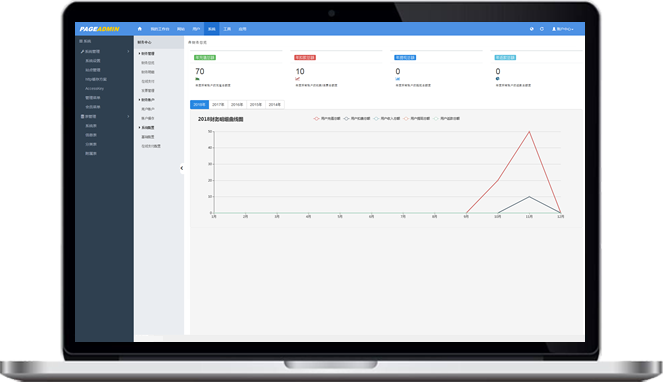Expand the chevron beside the database menu row
This screenshot has width=663, height=382.
[x=128, y=116]
